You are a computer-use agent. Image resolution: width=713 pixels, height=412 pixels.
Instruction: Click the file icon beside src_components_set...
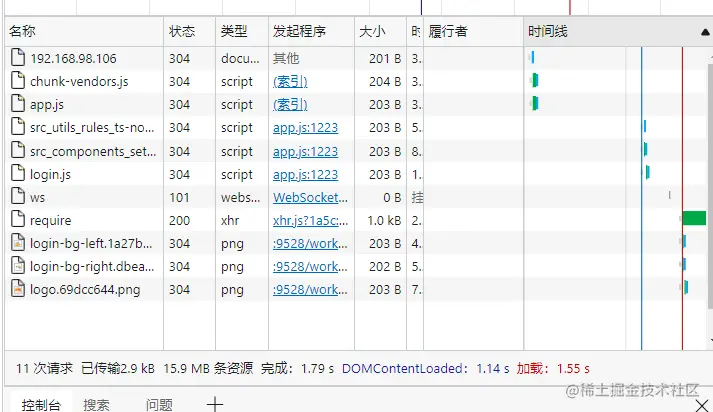(x=18, y=150)
